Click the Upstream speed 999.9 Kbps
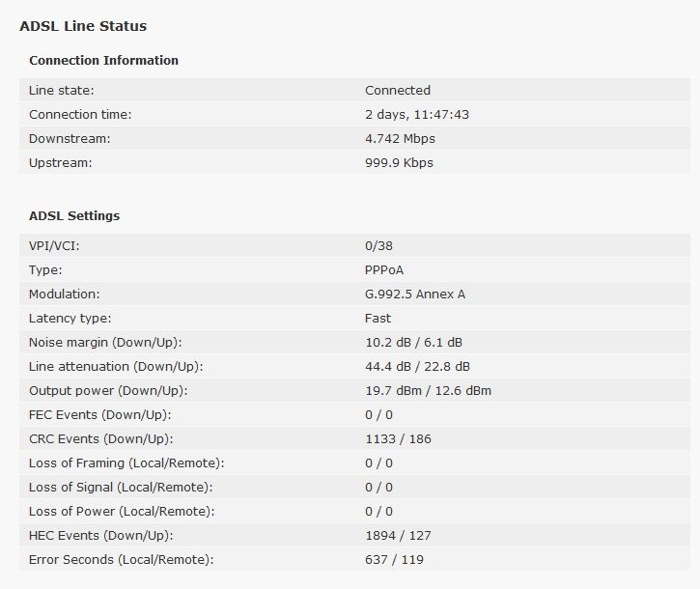Screen dimensions: 700x589 coord(399,162)
